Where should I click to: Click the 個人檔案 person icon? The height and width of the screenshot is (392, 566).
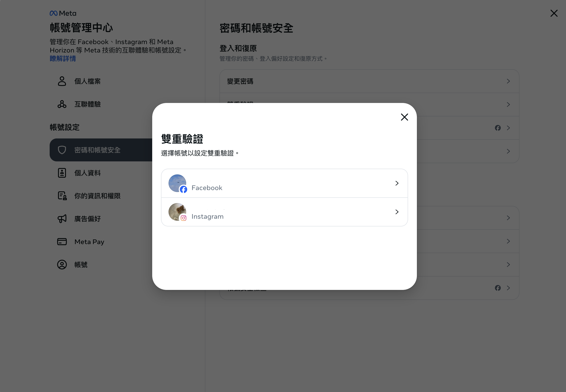62,81
